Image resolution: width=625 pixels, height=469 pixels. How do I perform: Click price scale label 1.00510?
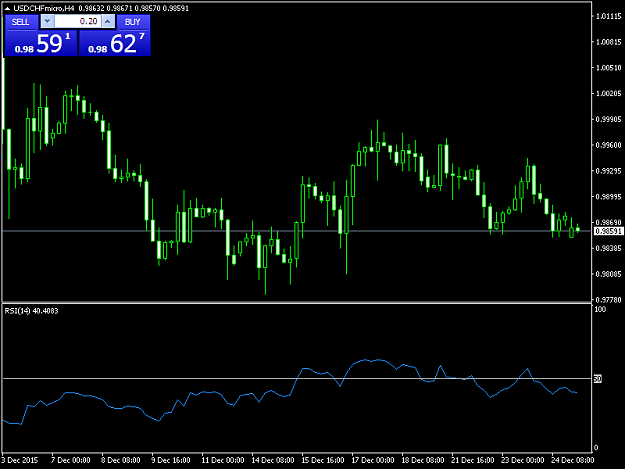(x=609, y=68)
